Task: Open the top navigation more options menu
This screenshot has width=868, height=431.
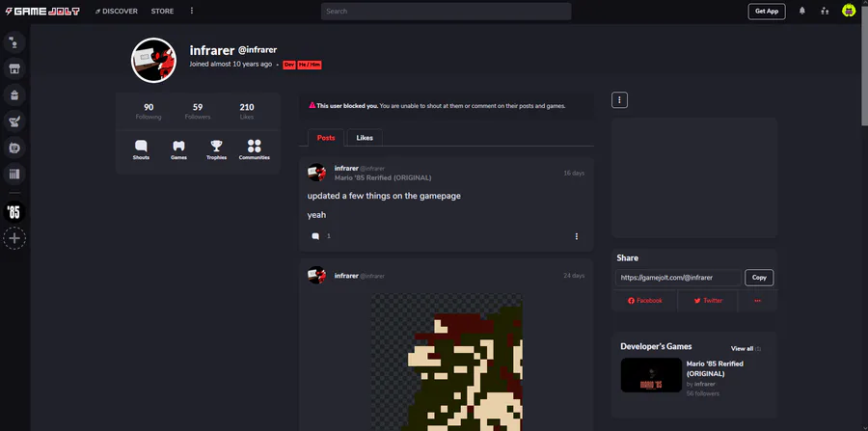Action: point(192,11)
